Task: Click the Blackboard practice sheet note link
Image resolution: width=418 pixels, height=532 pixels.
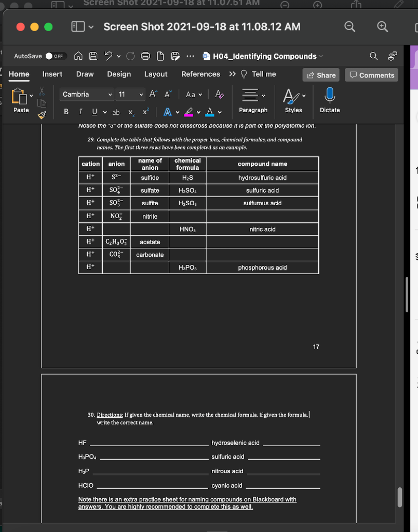Action: (188, 502)
